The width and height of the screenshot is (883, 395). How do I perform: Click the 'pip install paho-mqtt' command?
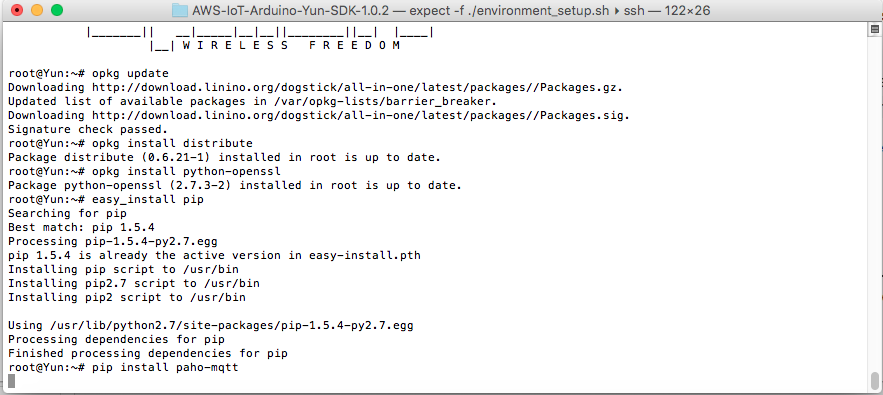[x=165, y=367]
